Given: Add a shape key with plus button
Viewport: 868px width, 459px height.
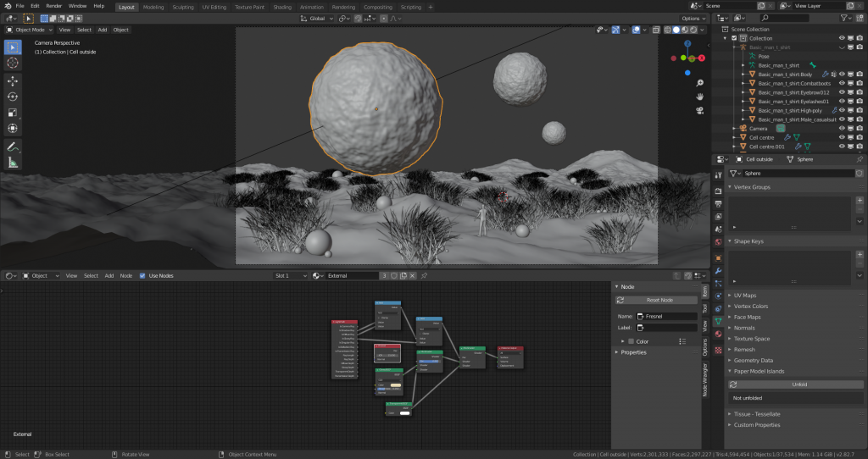Looking at the screenshot, I should (x=860, y=254).
